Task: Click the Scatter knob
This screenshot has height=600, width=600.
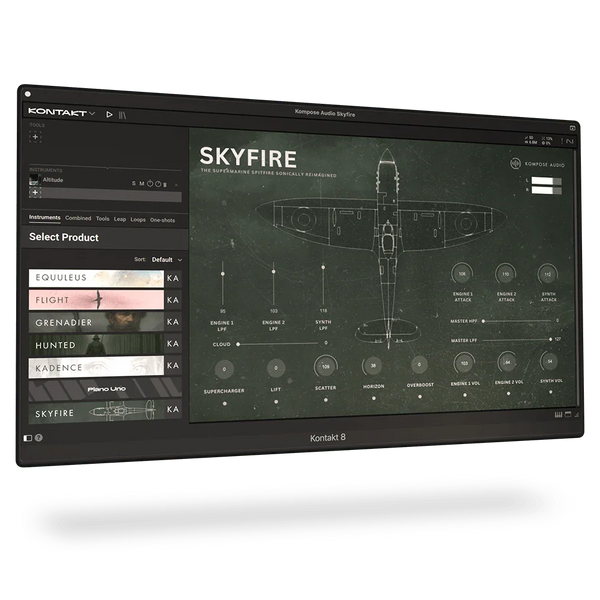Action: point(325,367)
